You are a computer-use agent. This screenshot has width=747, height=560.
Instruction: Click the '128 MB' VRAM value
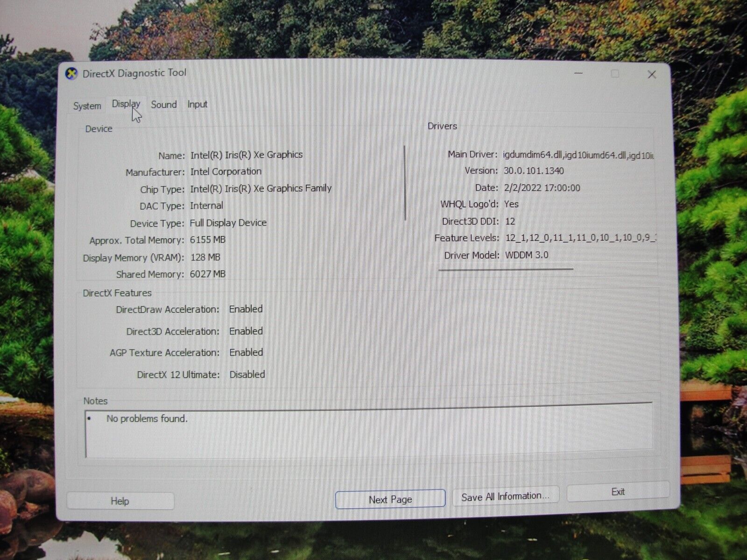coord(205,257)
